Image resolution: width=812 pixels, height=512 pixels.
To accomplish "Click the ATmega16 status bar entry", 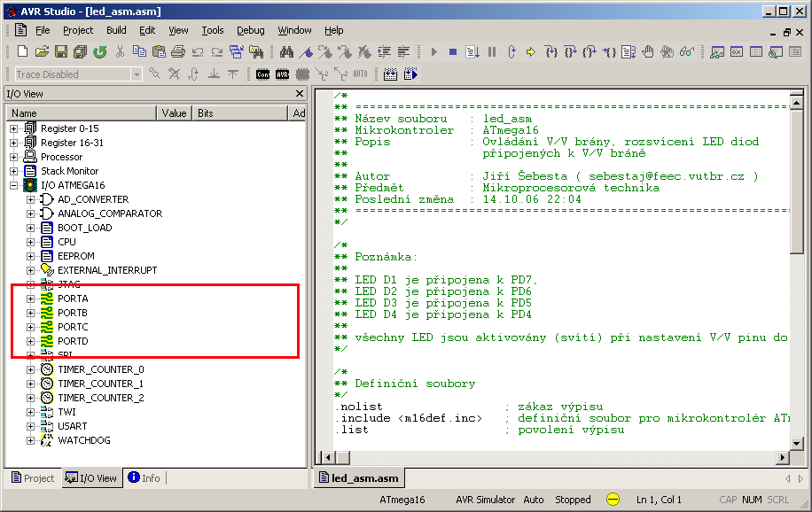I will (x=402, y=500).
